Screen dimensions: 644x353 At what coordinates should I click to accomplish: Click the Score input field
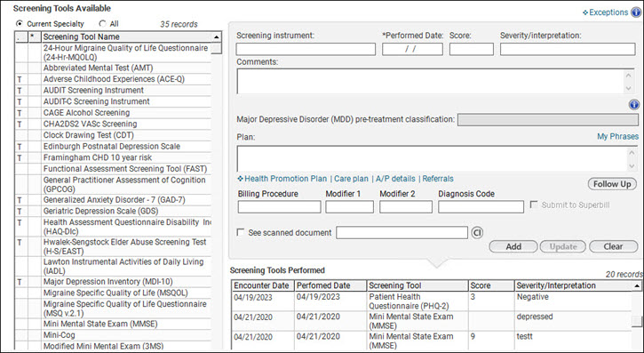tap(472, 49)
